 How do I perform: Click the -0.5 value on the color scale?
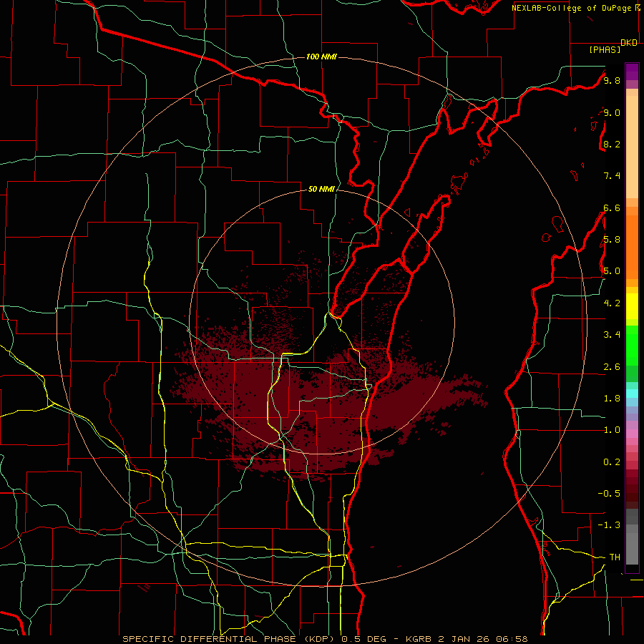(609, 493)
